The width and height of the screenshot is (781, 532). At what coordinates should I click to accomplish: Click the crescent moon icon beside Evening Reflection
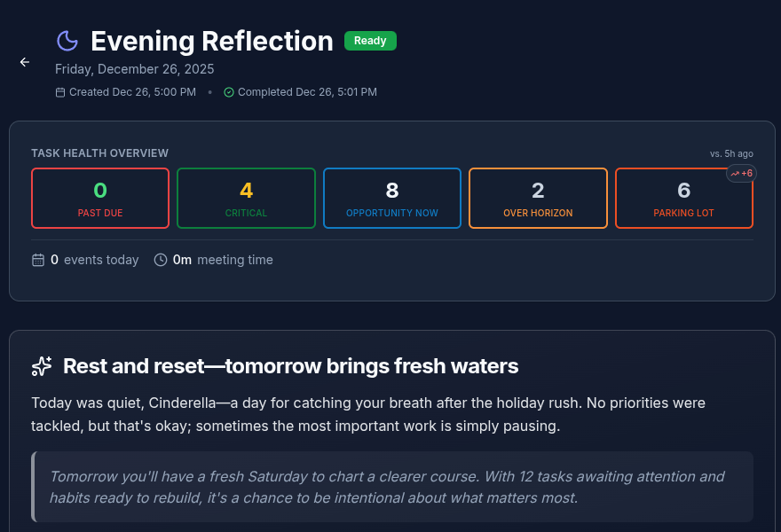click(x=67, y=41)
